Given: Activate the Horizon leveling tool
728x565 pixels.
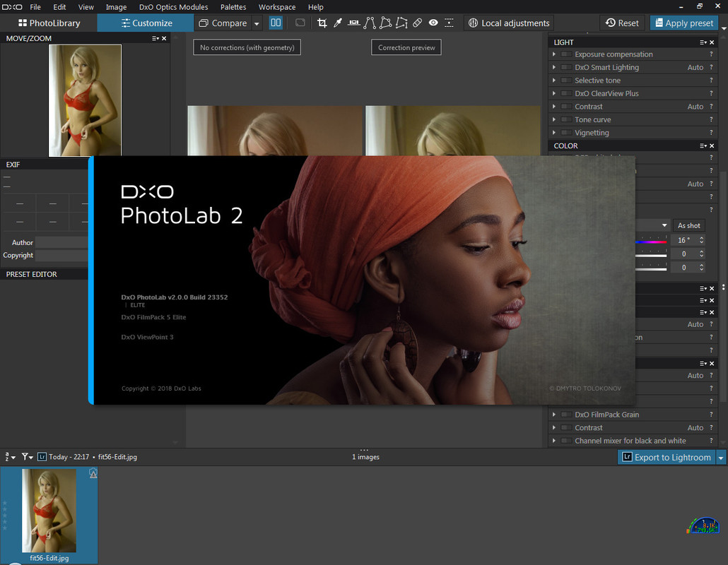Looking at the screenshot, I should click(x=353, y=23).
